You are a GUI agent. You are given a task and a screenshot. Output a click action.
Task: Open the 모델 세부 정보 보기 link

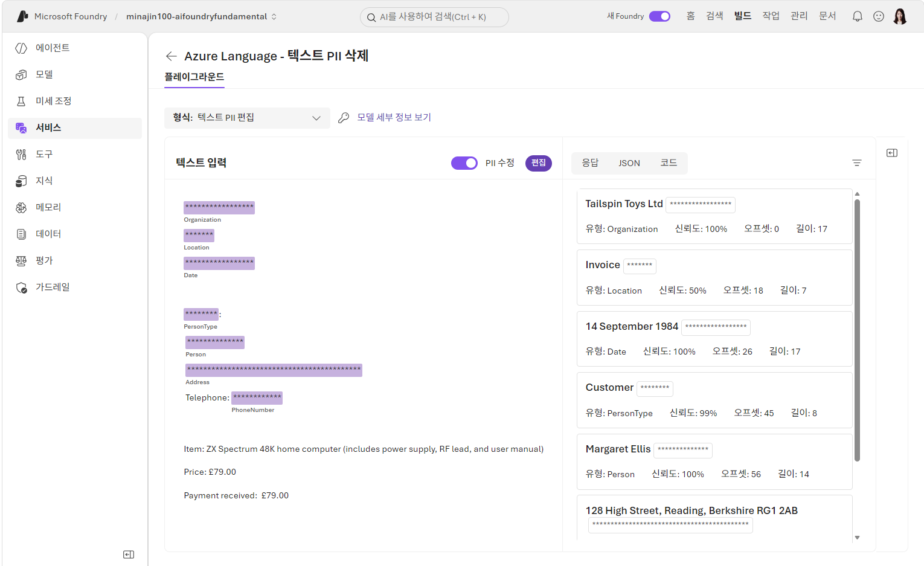[394, 117]
